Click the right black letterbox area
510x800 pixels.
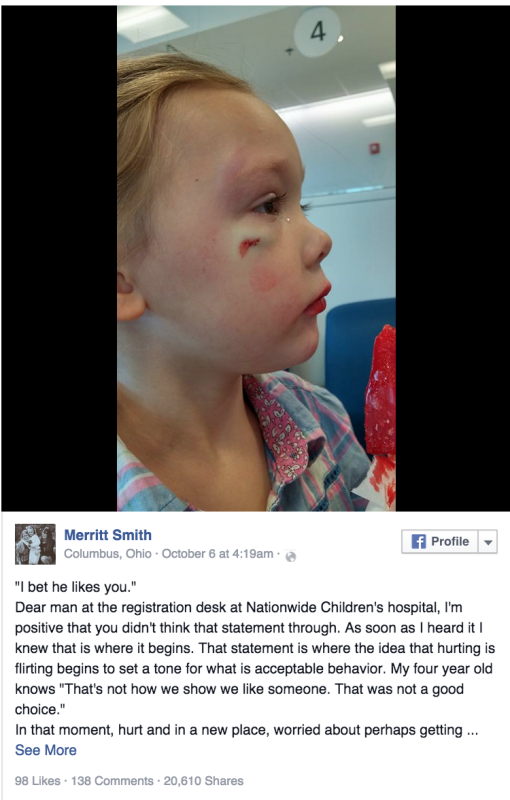click(x=452, y=258)
